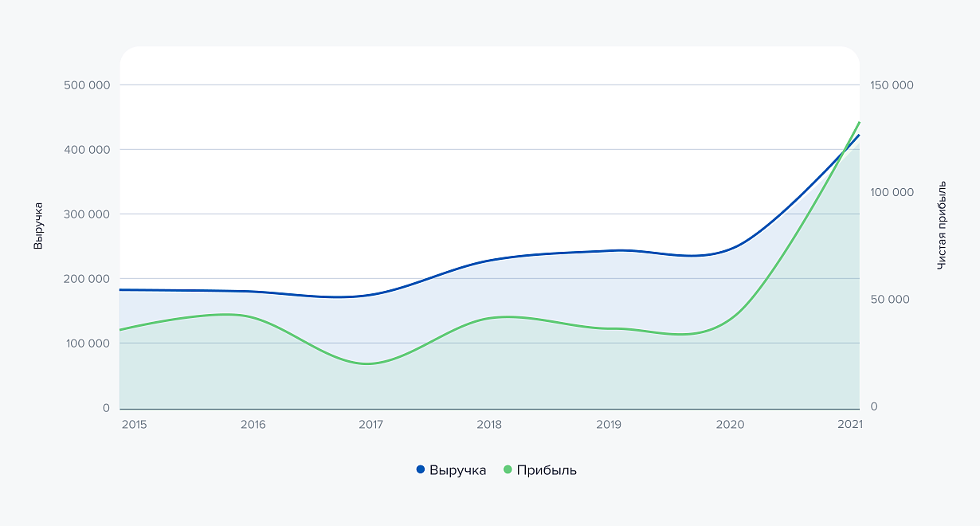Viewport: 980px width, 526px height.
Task: Select the 2015 x-axis label
Action: pyautogui.click(x=134, y=425)
